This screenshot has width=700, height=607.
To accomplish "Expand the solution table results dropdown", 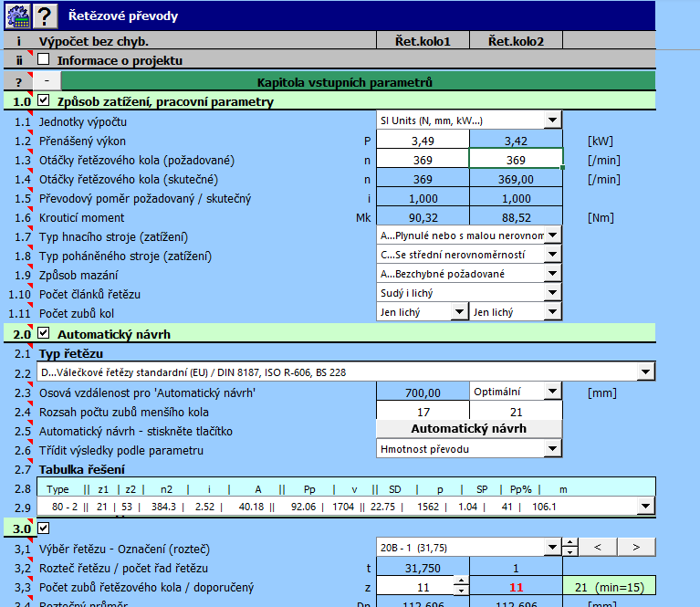I will pyautogui.click(x=646, y=507).
